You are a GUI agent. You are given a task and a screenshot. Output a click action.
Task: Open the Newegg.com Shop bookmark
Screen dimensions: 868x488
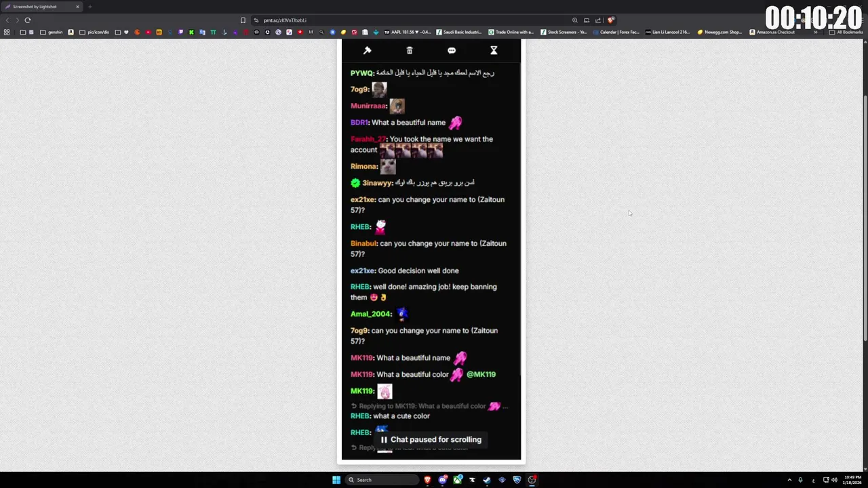click(720, 32)
